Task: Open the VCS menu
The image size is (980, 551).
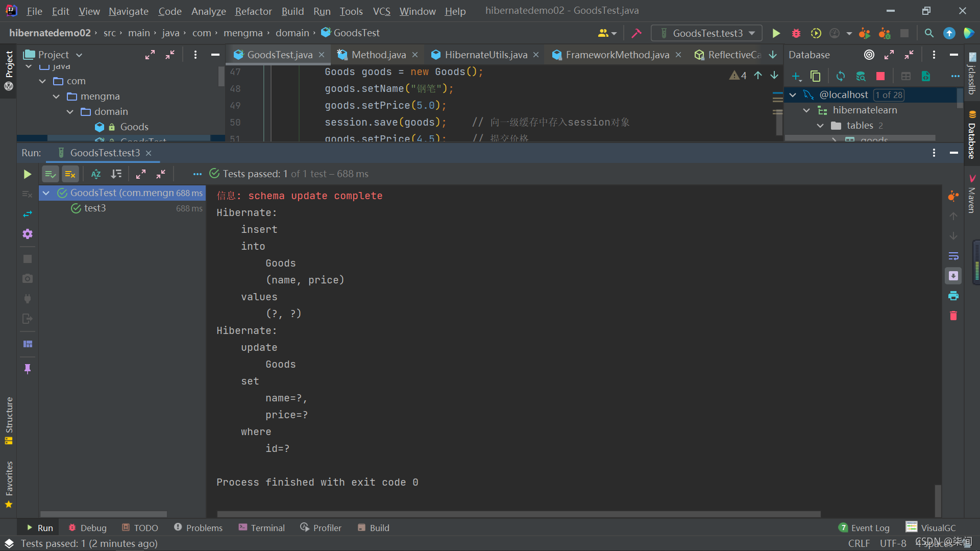Action: tap(381, 11)
